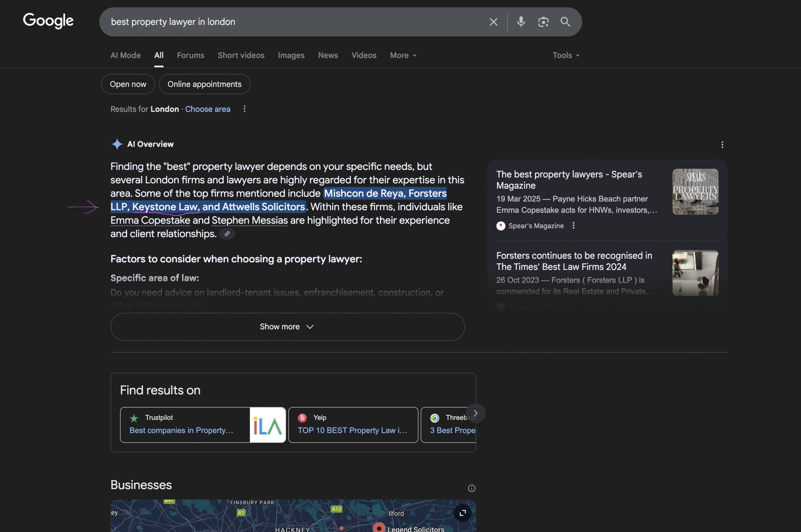Submit search with magnifying glass icon
Viewport: 801px width, 532px height.
click(565, 22)
